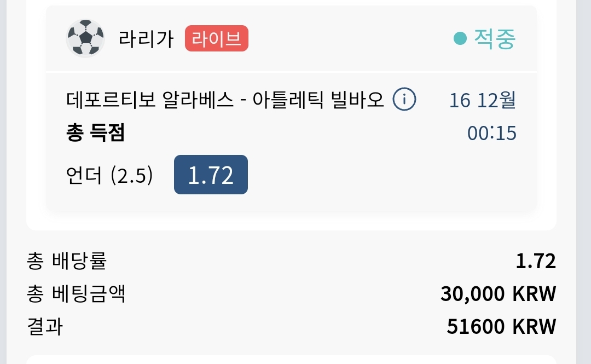Click the next bet card below summary
The width and height of the screenshot is (591, 364).
point(291,360)
